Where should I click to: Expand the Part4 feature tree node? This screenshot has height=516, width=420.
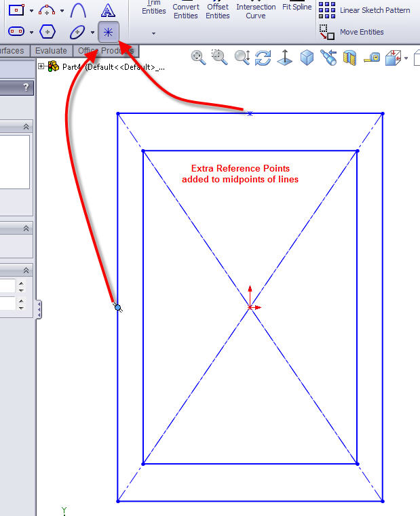coord(41,66)
